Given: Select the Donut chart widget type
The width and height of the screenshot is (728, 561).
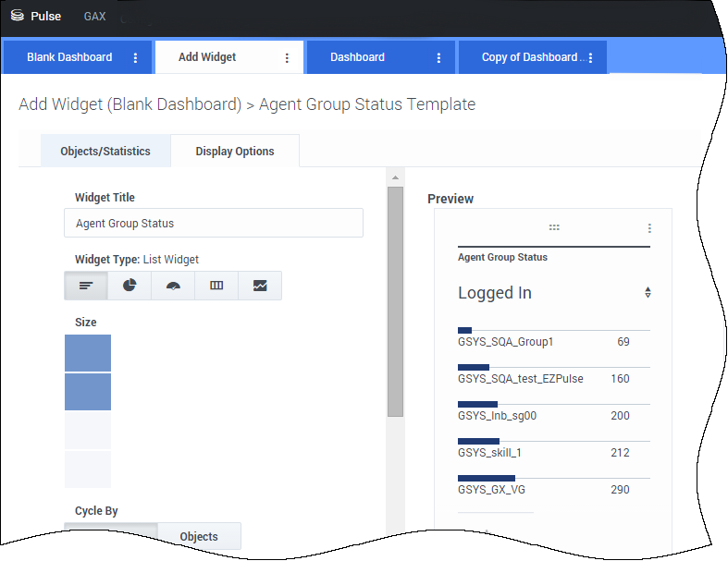Looking at the screenshot, I should (130, 286).
